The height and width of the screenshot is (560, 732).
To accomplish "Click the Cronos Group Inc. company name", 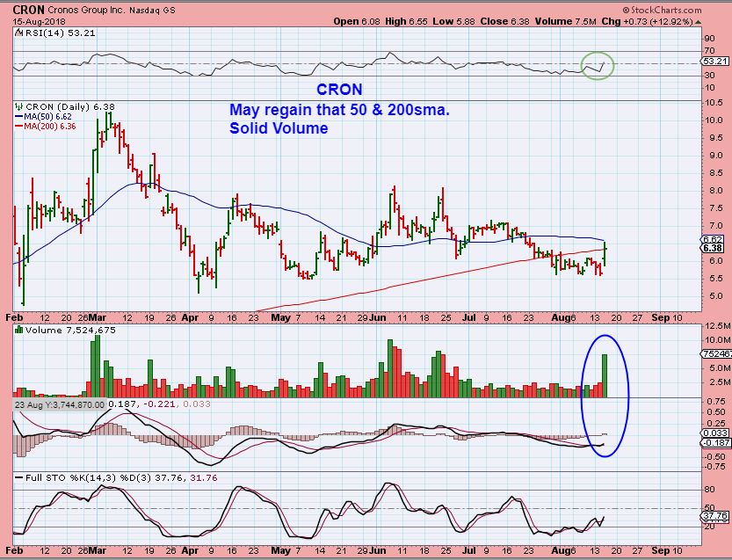I will pos(86,10).
